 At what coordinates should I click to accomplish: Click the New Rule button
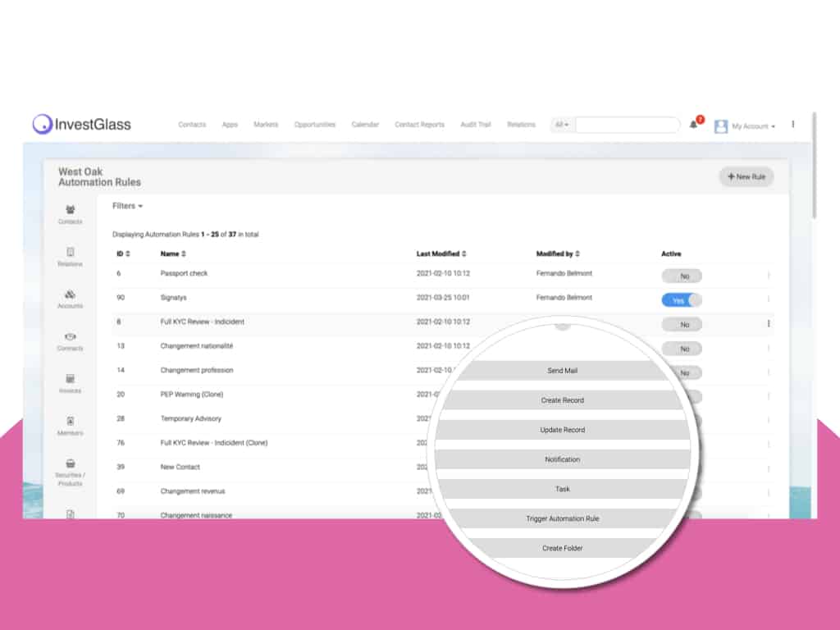coord(746,177)
